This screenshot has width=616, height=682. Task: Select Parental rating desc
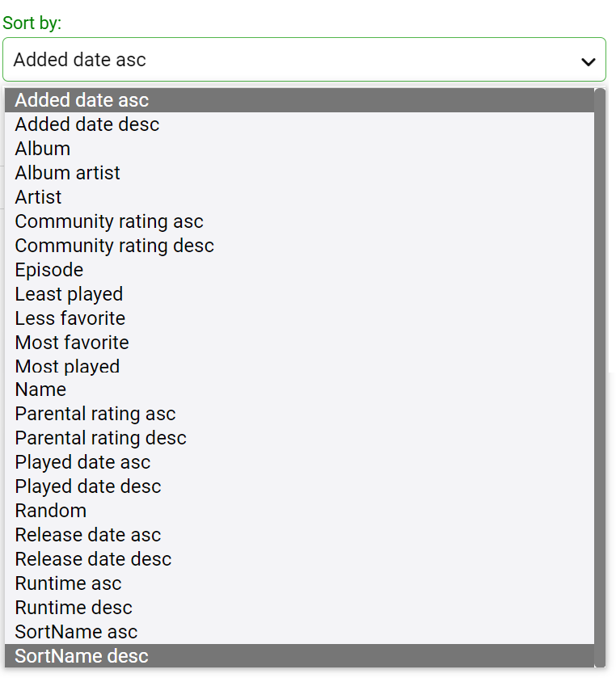click(x=101, y=438)
